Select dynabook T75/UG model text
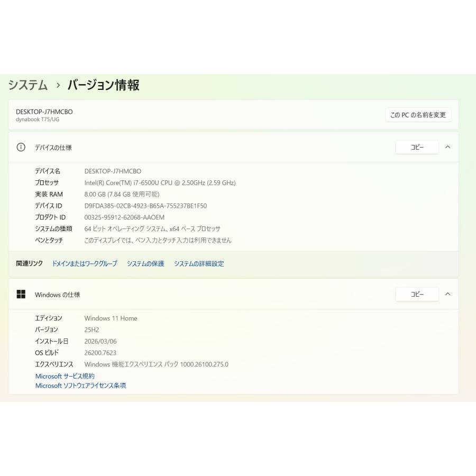This screenshot has width=476, height=476. (x=38, y=120)
